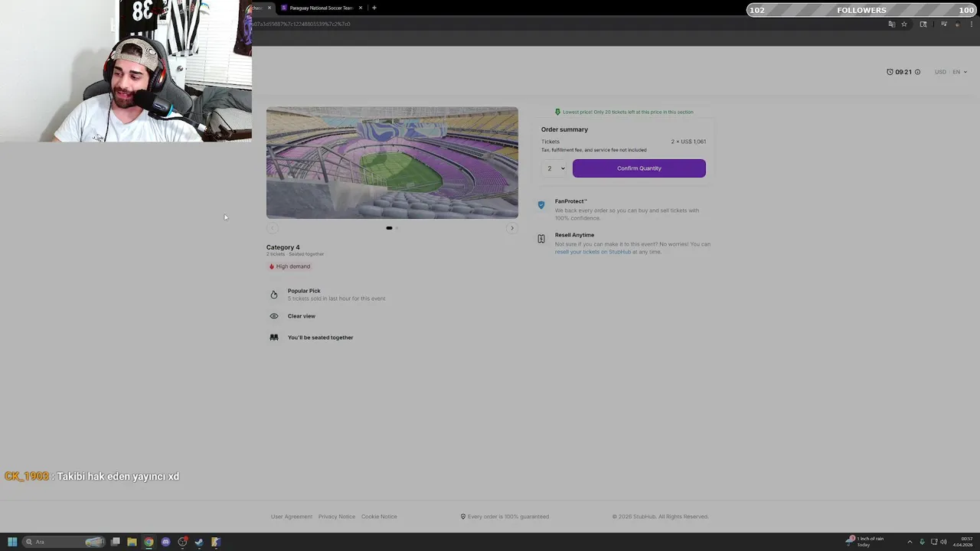Click the info icon next to timer 09:21
The width and height of the screenshot is (980, 551).
[917, 72]
